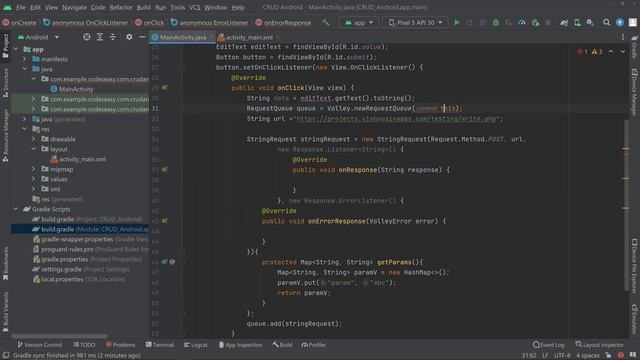
Task: Click the write.php URL in code
Action: [x=396, y=119]
